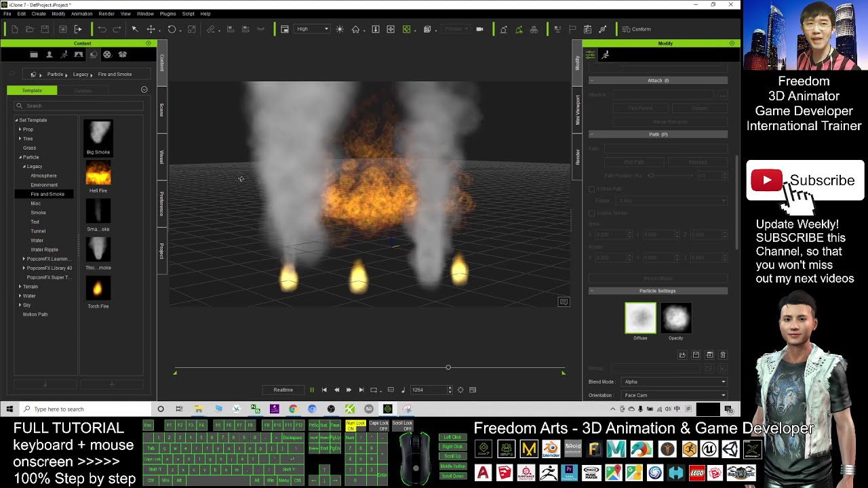868x488 pixels.
Task: Click the Content search field
Action: [79, 106]
